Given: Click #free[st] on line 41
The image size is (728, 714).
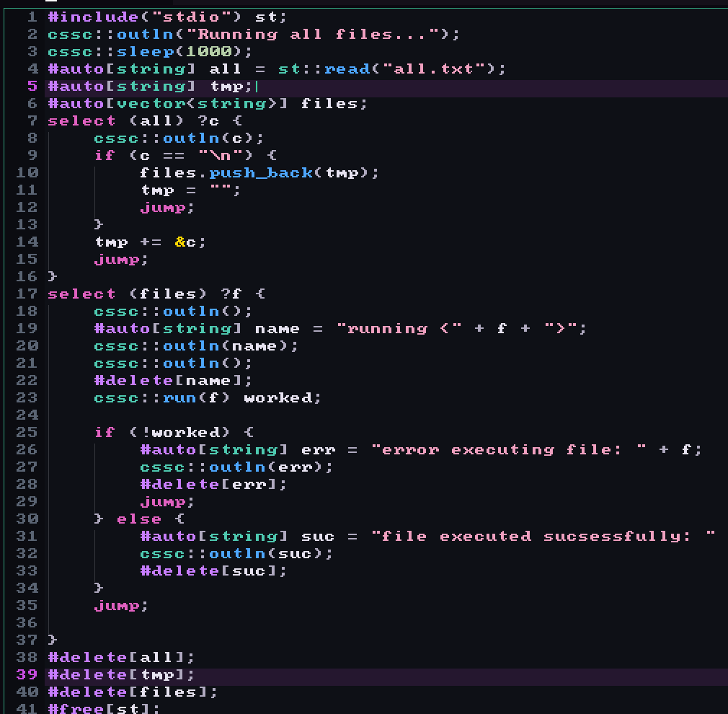Looking at the screenshot, I should point(99,708).
